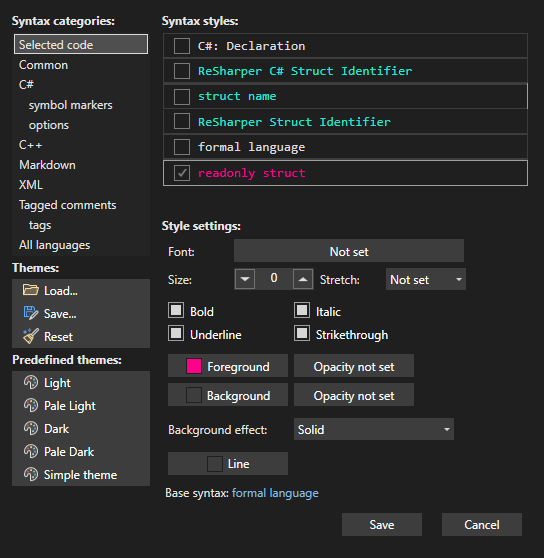Click the Load... theme label
544x558 pixels.
pos(61,291)
